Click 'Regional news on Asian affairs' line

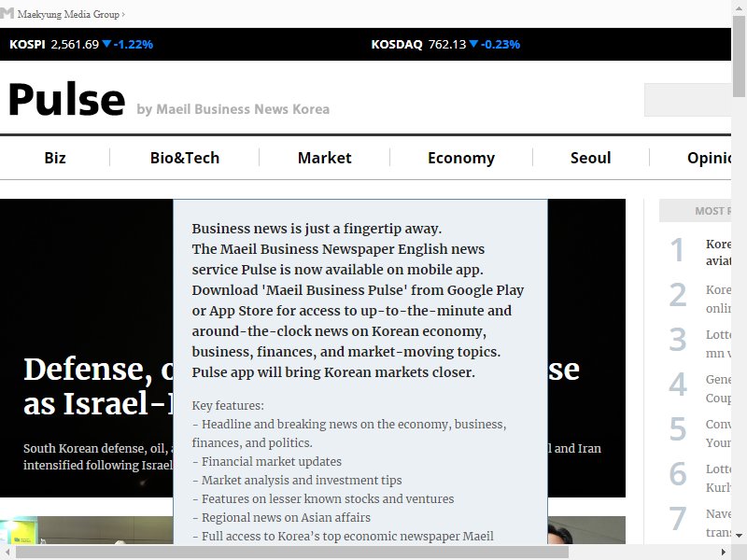pyautogui.click(x=281, y=518)
